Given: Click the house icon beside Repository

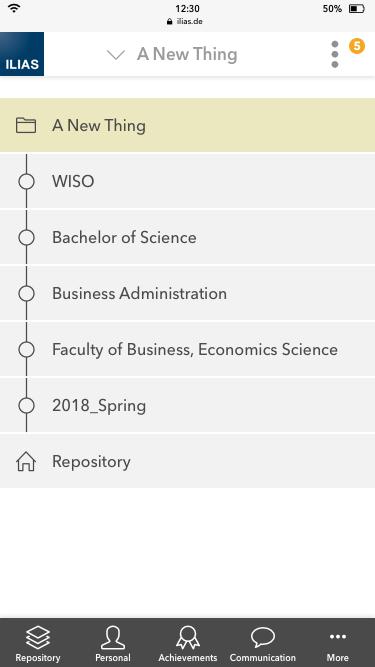Looking at the screenshot, I should (x=26, y=462).
